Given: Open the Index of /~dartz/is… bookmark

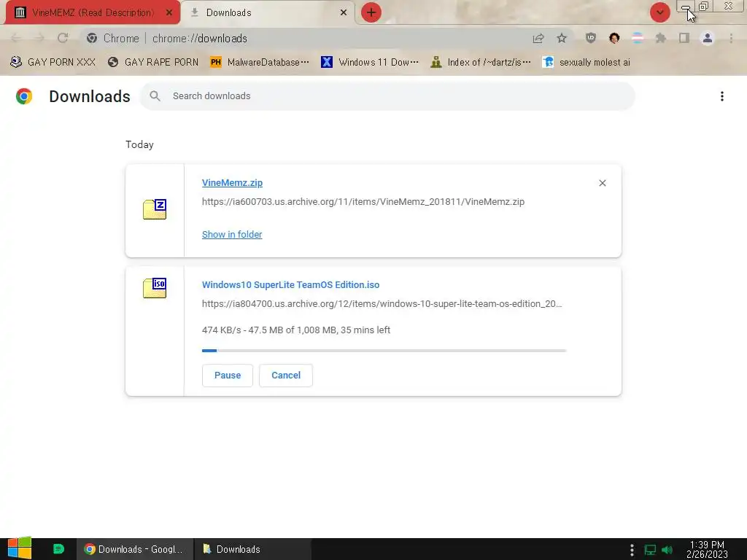Looking at the screenshot, I should tap(480, 63).
